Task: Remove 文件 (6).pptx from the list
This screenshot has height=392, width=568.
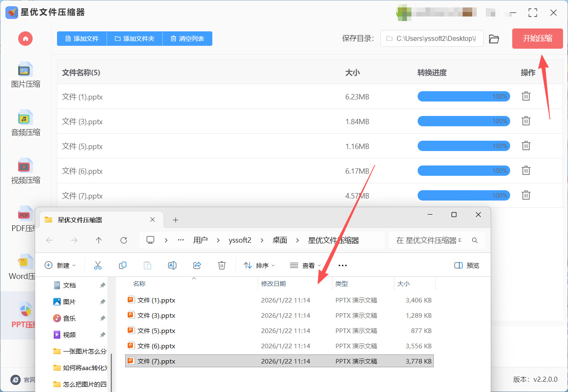Action: pos(525,170)
